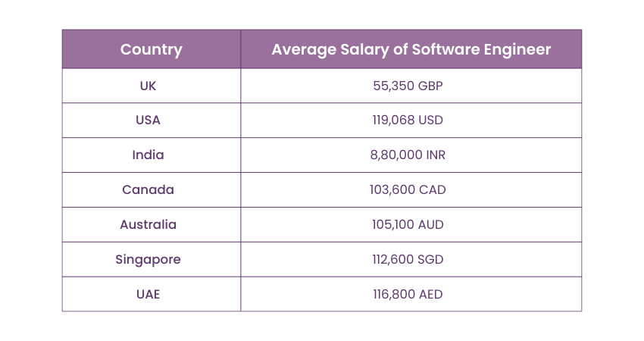Click the word Engineer in the header
This screenshot has height=341, width=644.
click(517, 50)
